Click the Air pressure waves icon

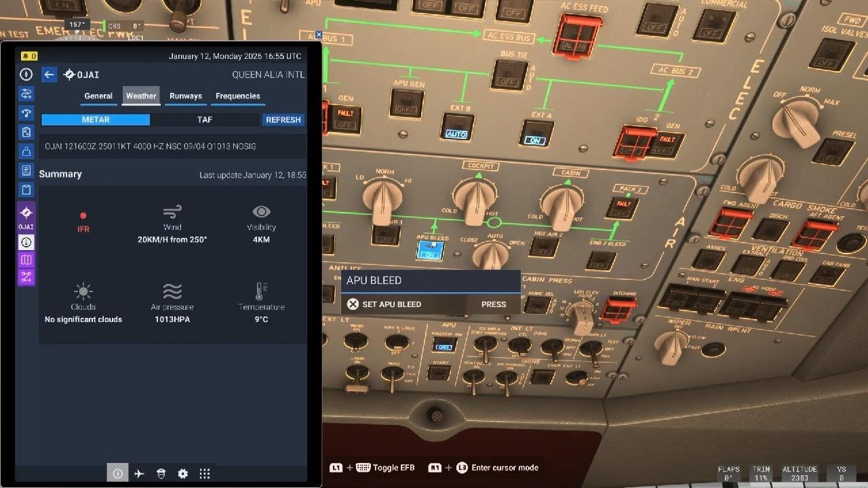[x=172, y=291]
